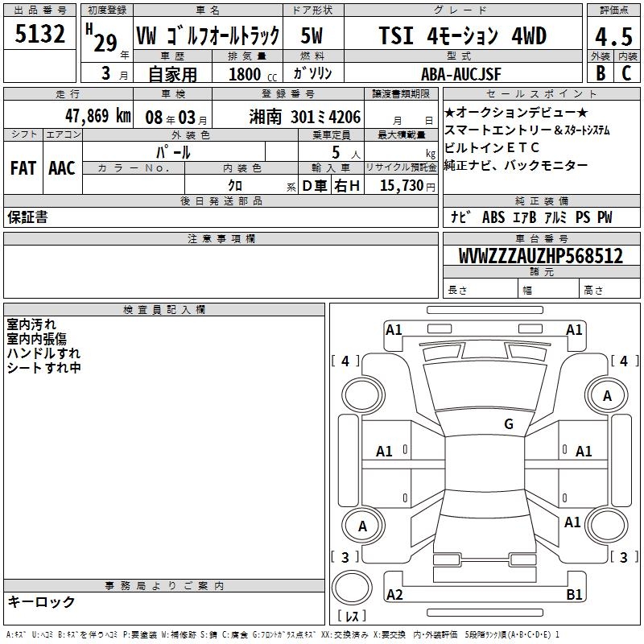Click the registration number 湘南 301ミ4206
The height and width of the screenshot is (644, 644).
point(305,118)
